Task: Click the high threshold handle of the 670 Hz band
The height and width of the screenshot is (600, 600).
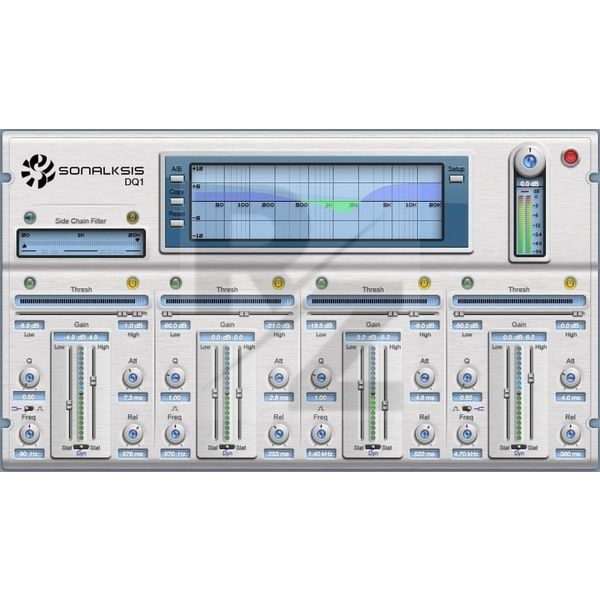Action: (244, 314)
